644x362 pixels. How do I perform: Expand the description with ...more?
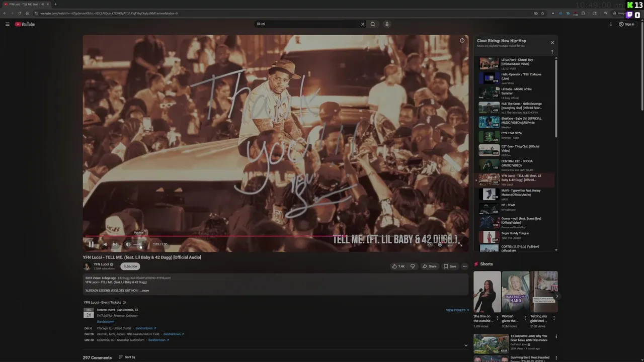pyautogui.click(x=144, y=291)
